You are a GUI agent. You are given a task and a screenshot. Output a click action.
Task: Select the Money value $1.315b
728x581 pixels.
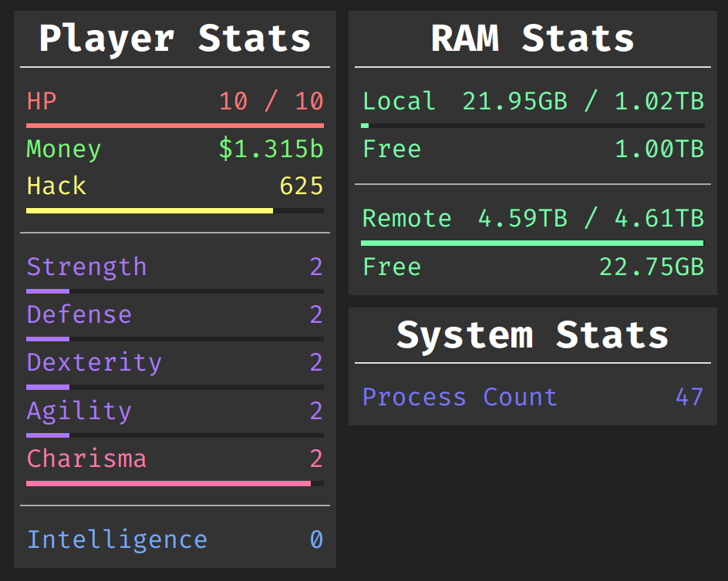click(x=271, y=149)
